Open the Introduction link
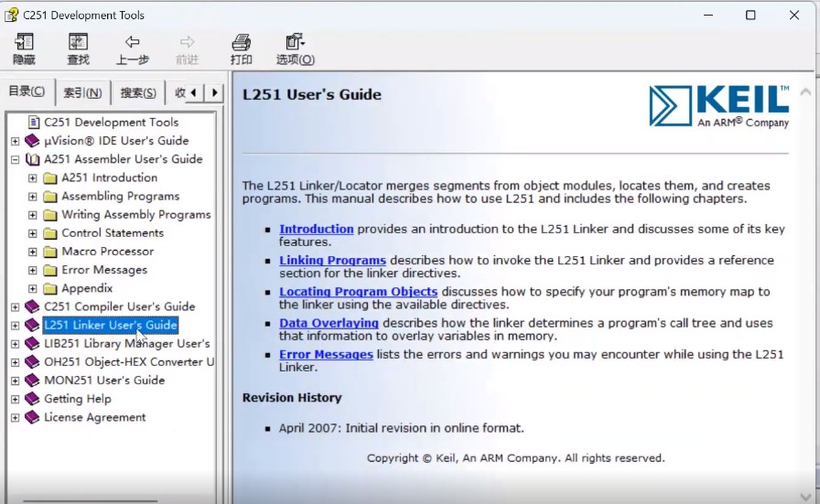Screen dimensions: 820x504 tap(317, 229)
